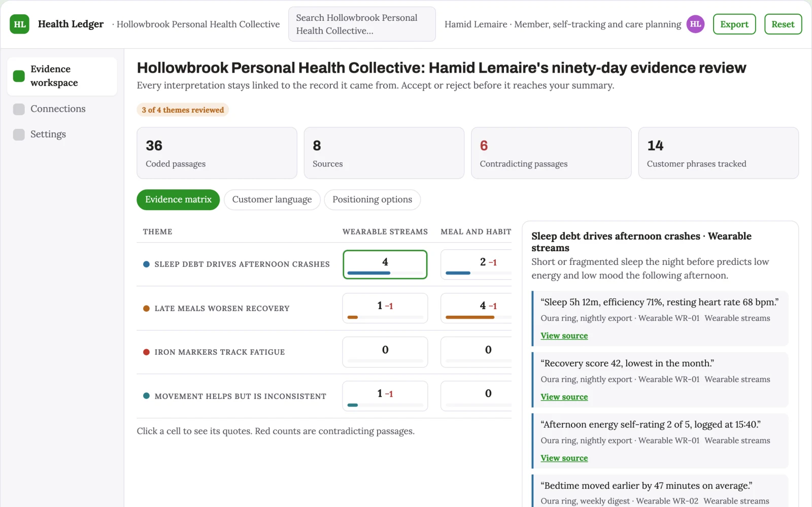Click the Export button
812x507 pixels.
pyautogui.click(x=734, y=24)
